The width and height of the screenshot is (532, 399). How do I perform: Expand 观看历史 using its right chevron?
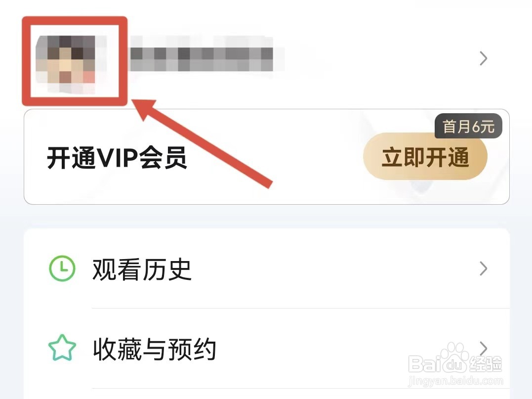coord(484,268)
